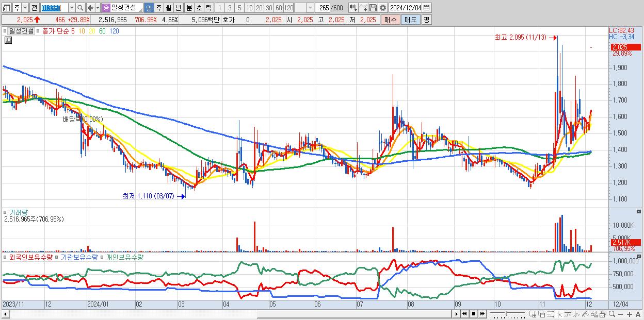The image size is (644, 320).
Task: Toggle the square before 종가 단순 legend
Action: coord(39,31)
